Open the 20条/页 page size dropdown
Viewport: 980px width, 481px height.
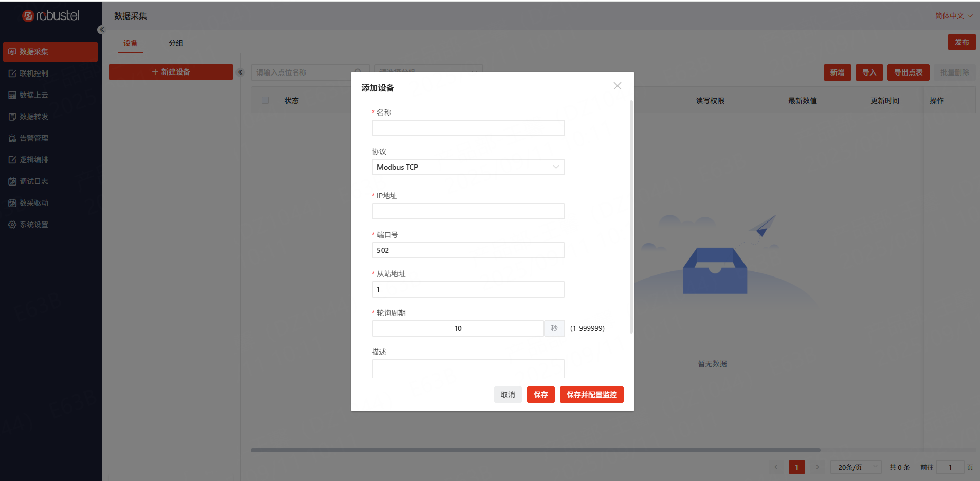coord(856,467)
